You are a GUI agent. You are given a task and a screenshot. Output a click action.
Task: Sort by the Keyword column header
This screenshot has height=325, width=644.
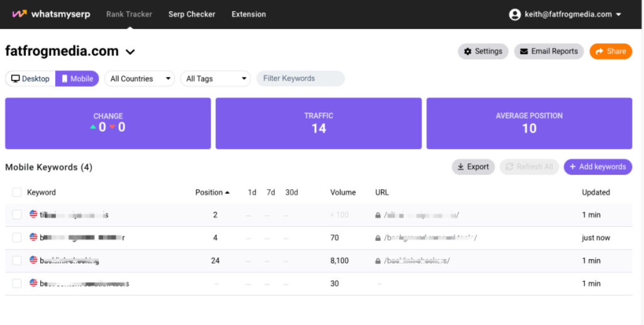click(42, 192)
